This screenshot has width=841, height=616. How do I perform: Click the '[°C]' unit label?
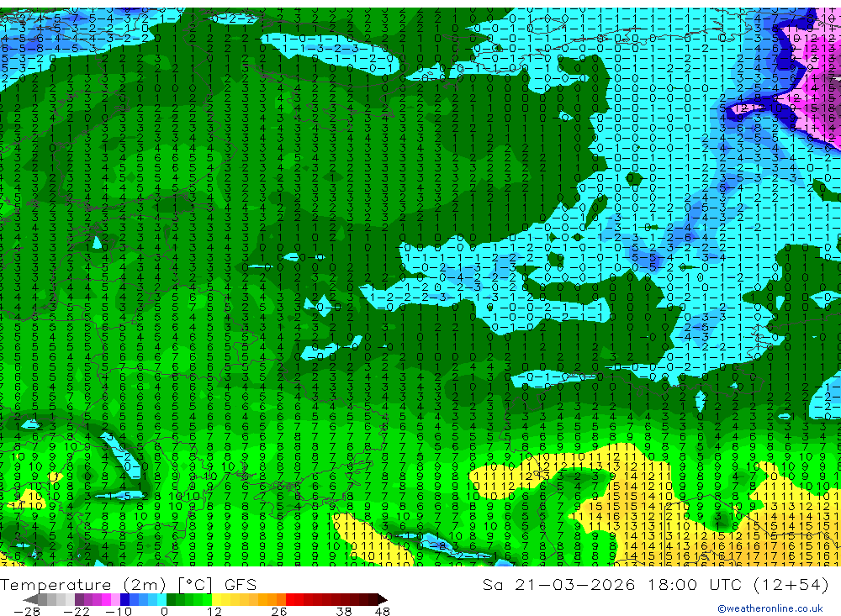coord(195,585)
